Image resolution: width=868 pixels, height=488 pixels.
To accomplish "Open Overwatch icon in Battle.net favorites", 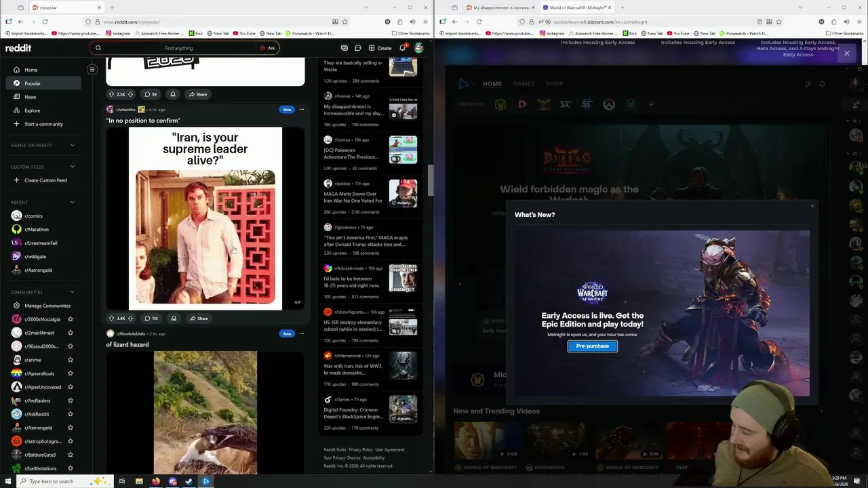I will [x=609, y=104].
